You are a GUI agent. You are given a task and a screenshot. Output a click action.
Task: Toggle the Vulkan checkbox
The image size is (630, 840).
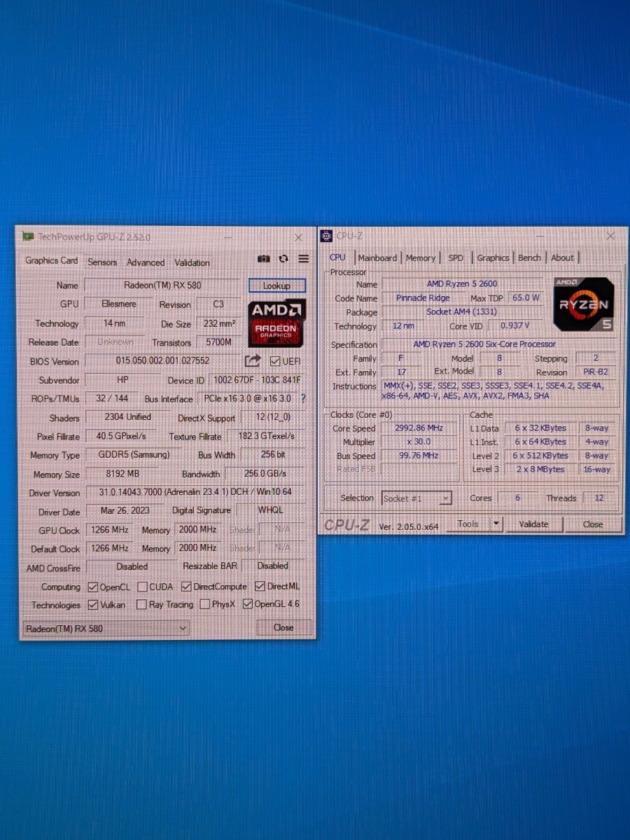pyautogui.click(x=93, y=604)
